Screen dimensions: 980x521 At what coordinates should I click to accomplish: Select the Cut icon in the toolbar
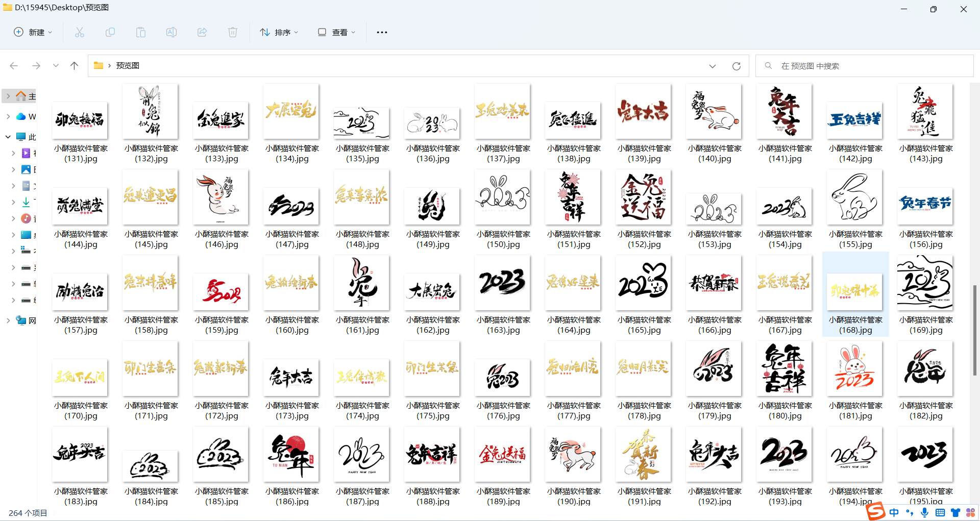pos(79,32)
